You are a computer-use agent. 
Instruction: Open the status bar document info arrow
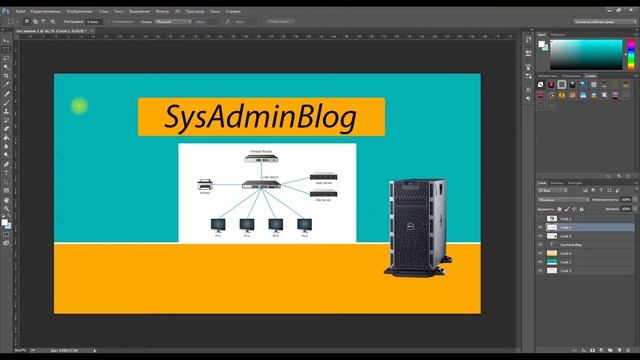[95, 350]
